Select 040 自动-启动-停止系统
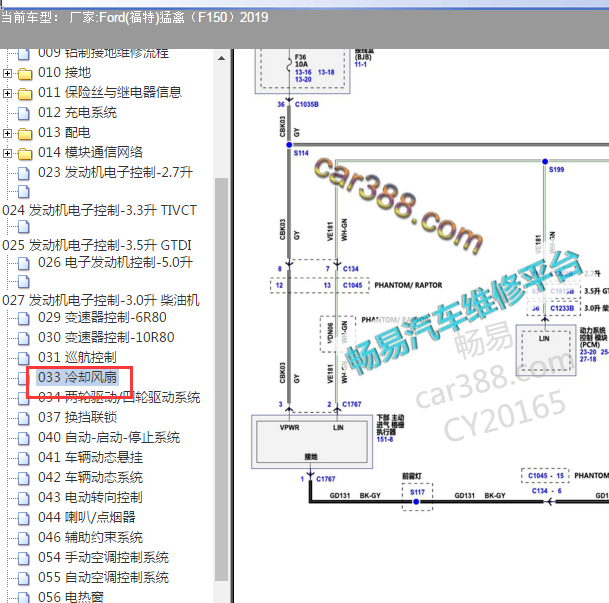609x603 pixels. (x=109, y=438)
